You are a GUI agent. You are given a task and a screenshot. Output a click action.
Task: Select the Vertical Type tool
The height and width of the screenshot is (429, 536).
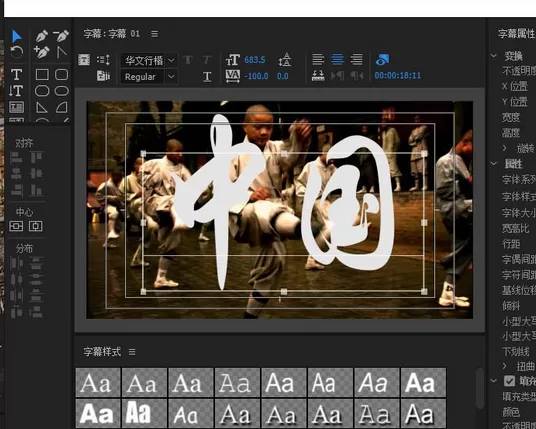click(16, 91)
